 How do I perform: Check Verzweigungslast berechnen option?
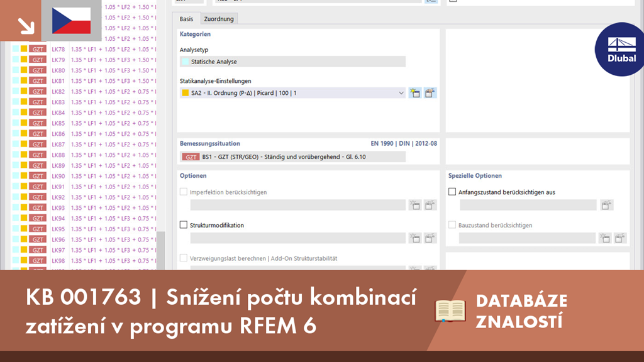click(184, 258)
